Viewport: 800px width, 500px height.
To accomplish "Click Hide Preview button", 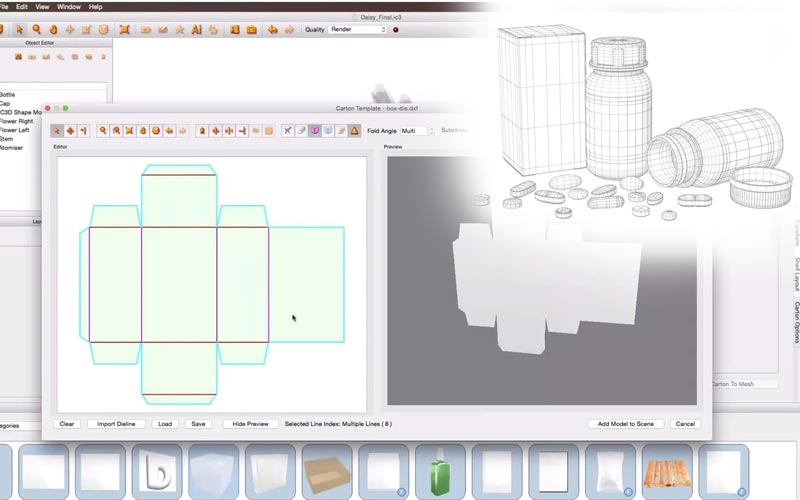I will pyautogui.click(x=250, y=424).
